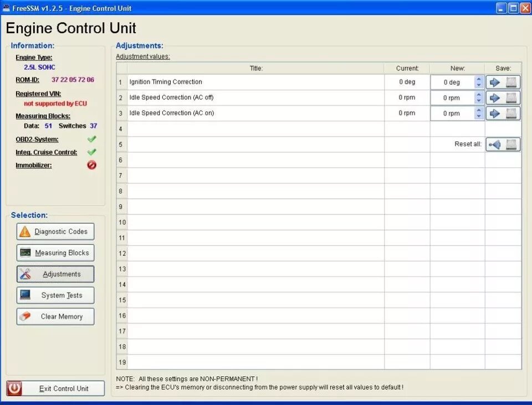
Task: Click the Integ. Cruise Control checkmark
Action: click(91, 152)
